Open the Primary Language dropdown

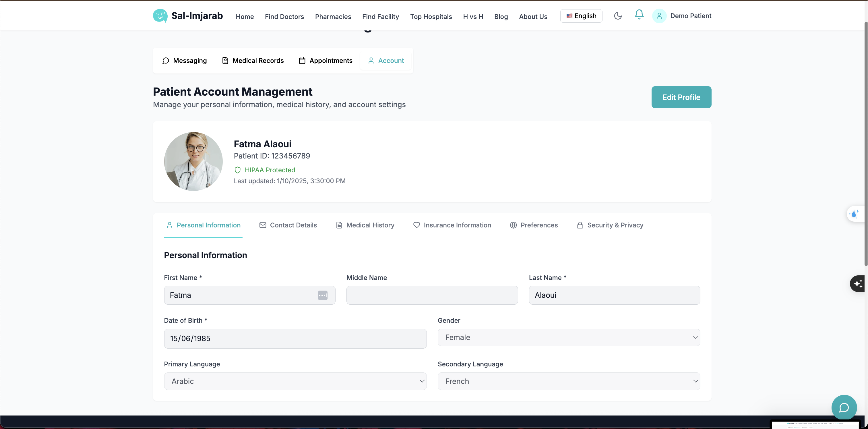click(x=295, y=381)
